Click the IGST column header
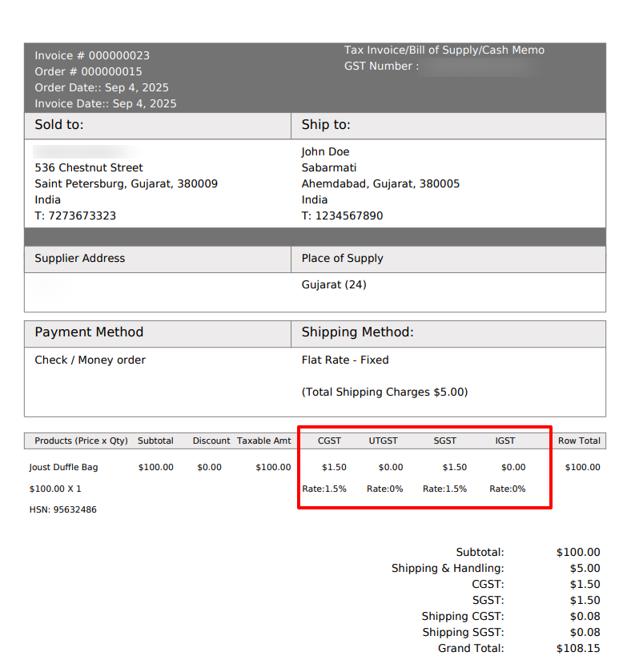The height and width of the screenshot is (672, 631). (505, 441)
